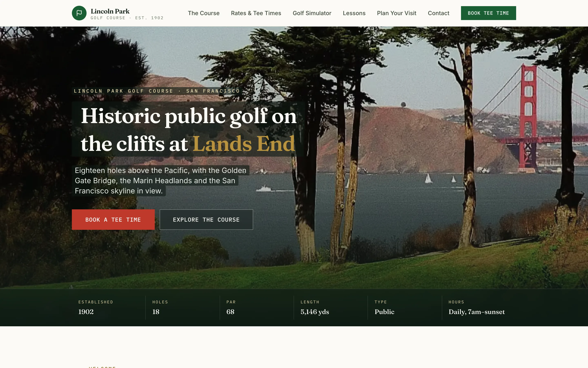588x368 pixels.
Task: Click the green Book Tee Time button
Action: (x=488, y=13)
